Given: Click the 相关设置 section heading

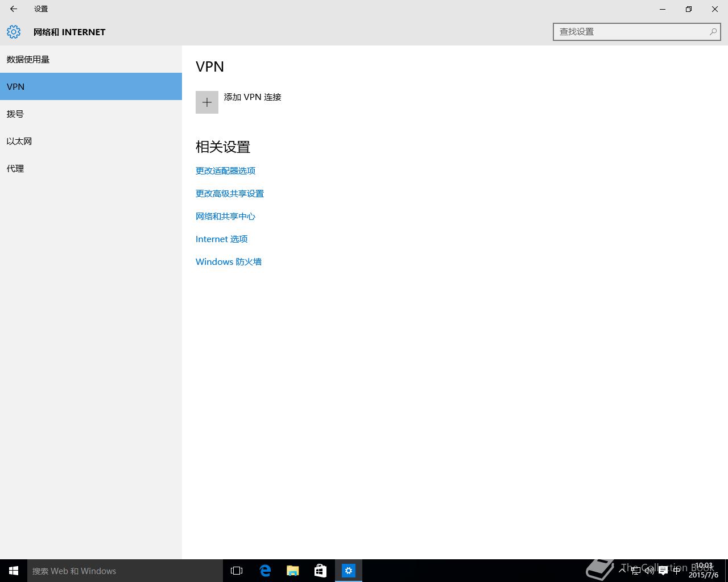Looking at the screenshot, I should [x=223, y=147].
